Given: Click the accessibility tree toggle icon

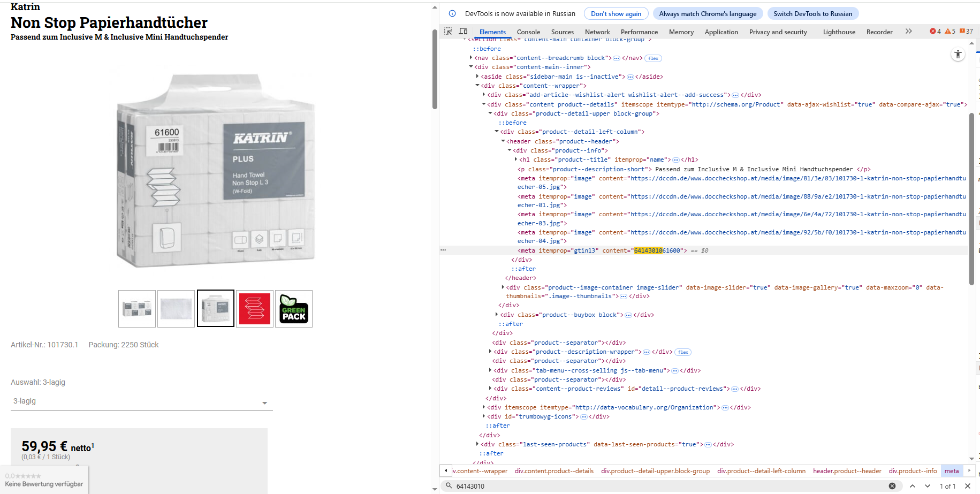Looking at the screenshot, I should pos(958,54).
